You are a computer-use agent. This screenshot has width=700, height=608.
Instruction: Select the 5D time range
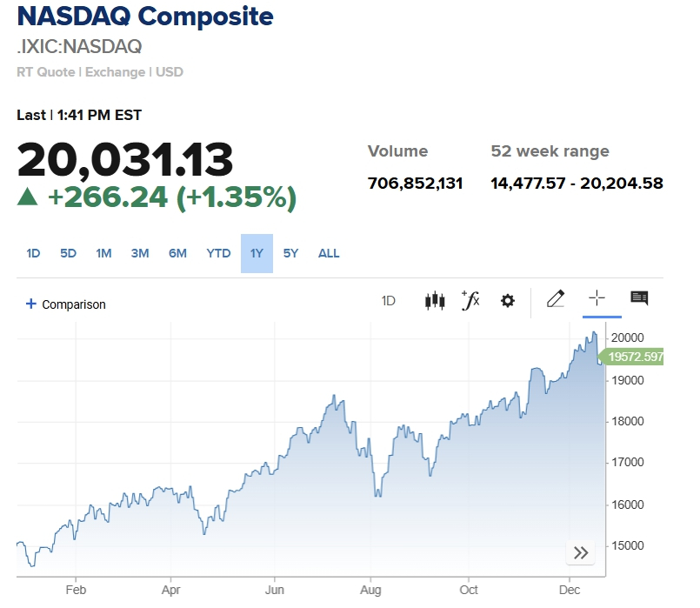(68, 254)
